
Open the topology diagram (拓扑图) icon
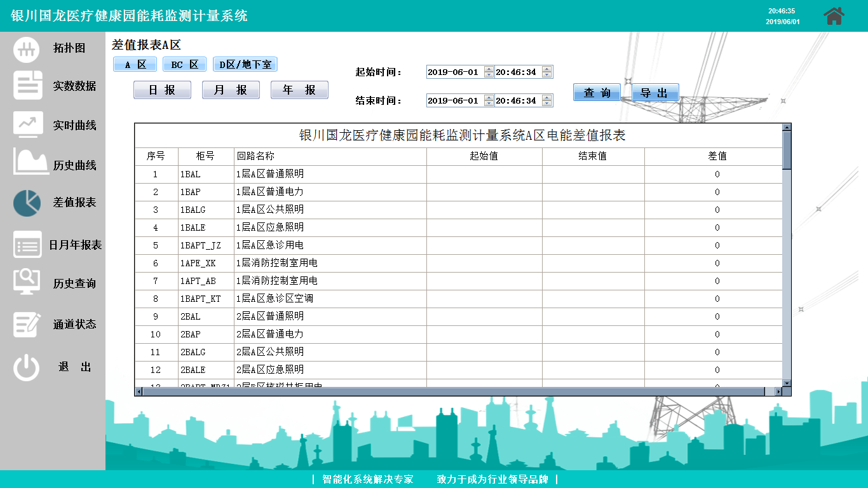[27, 49]
